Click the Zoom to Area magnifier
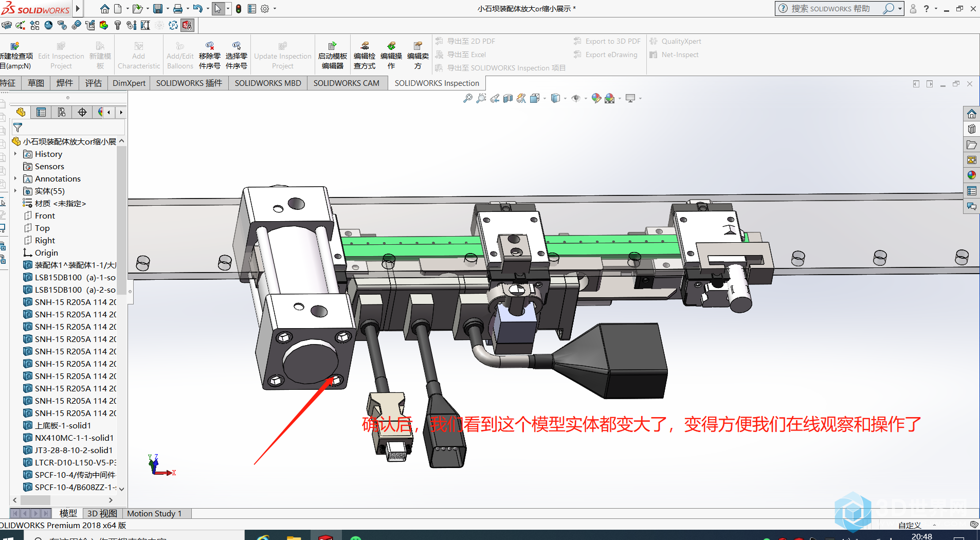 click(481, 98)
